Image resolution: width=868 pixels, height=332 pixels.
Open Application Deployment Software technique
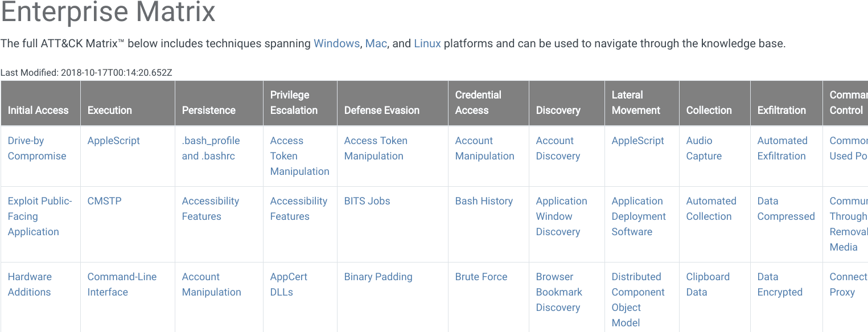[639, 216]
